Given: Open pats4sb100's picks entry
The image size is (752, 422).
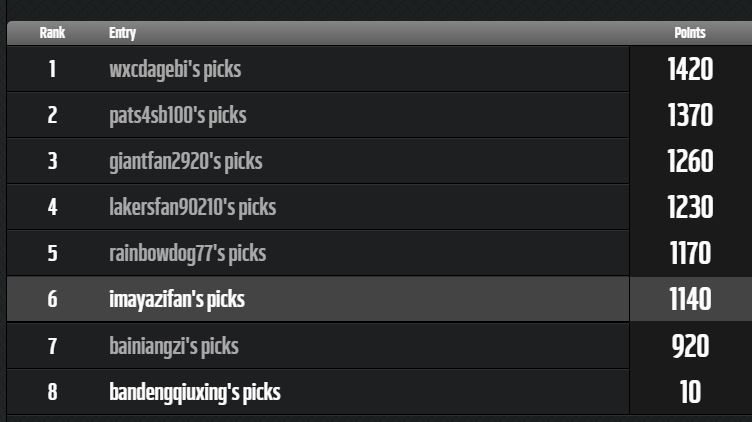Looking at the screenshot, I should (x=177, y=116).
